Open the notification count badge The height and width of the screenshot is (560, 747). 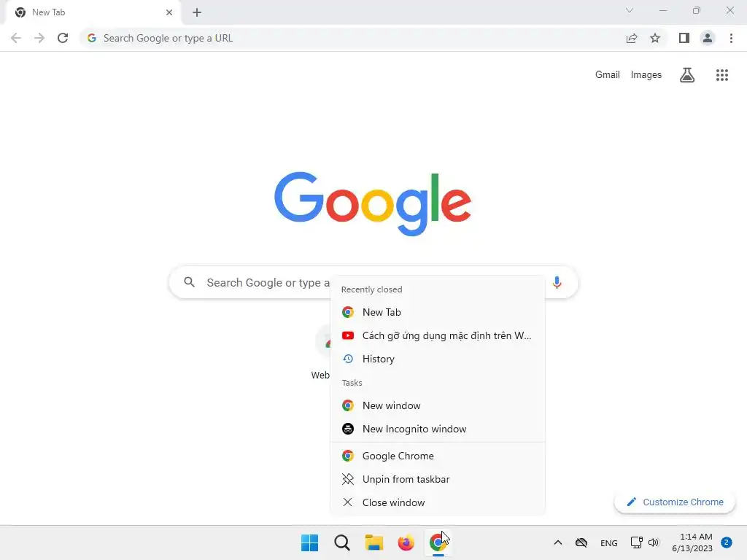point(727,542)
